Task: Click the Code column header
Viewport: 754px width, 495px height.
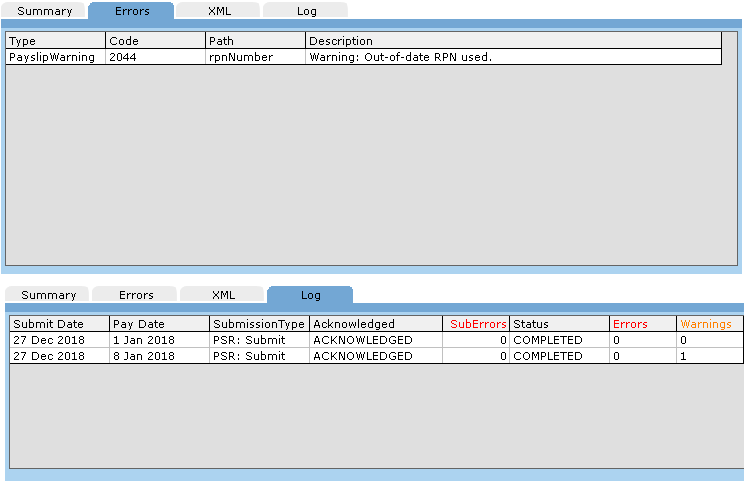Action: (155, 41)
